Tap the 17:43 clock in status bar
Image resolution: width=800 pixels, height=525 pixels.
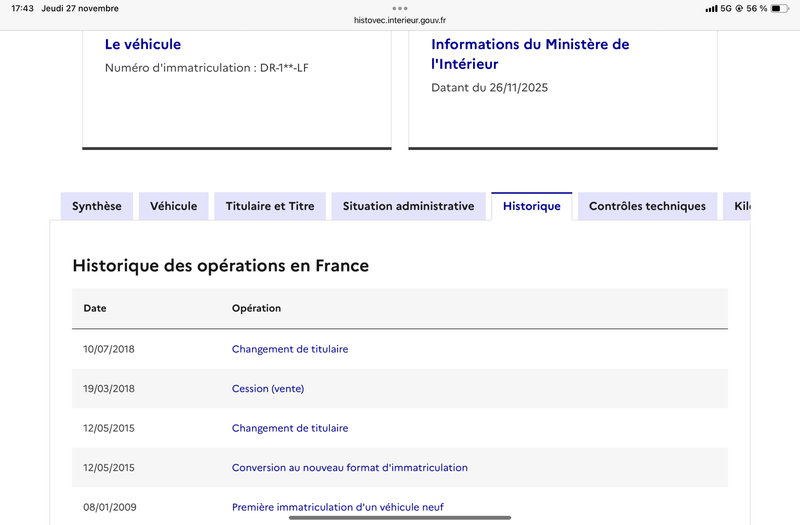22,9
